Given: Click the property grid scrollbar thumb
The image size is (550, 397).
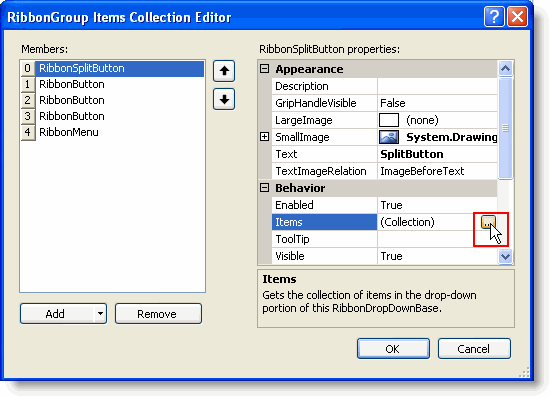Looking at the screenshot, I should point(505,128).
